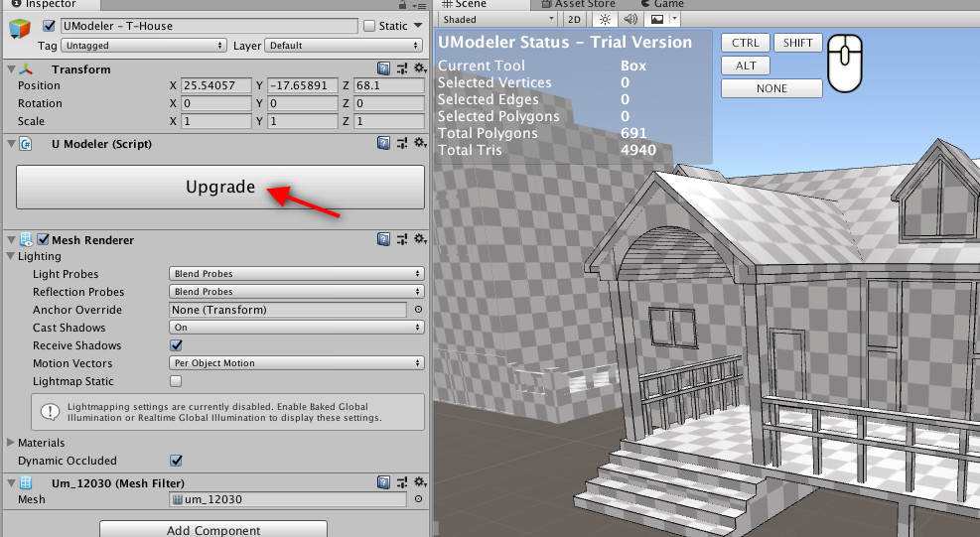Enable Lightmap Static checkbox
The width and height of the screenshot is (980, 537).
point(177,381)
